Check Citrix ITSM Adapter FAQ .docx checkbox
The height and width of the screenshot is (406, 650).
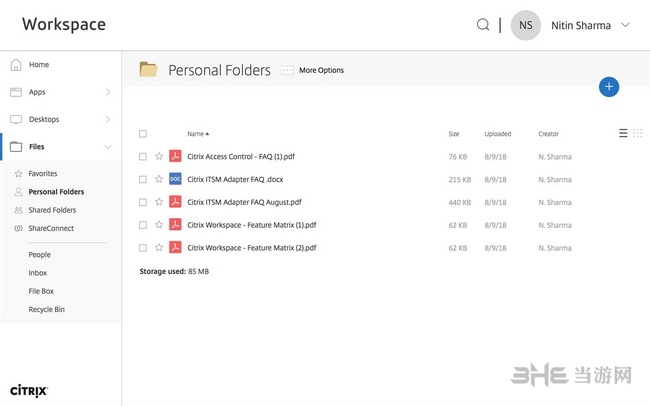pyautogui.click(x=143, y=179)
